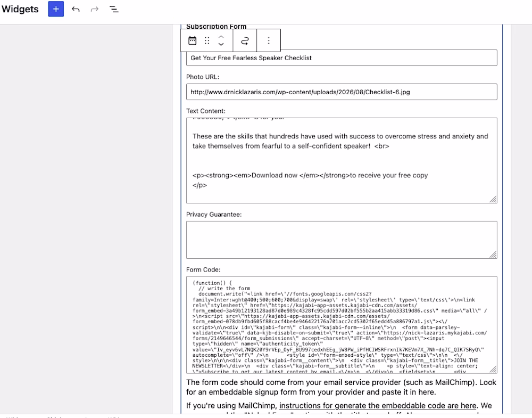
Task: Click the Privacy Guarantee label
Action: coord(214,215)
